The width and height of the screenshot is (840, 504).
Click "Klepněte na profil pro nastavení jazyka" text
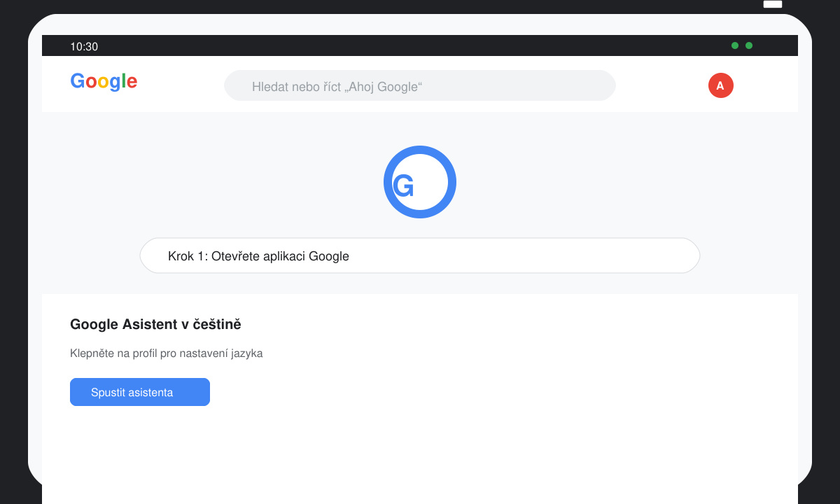[167, 353]
